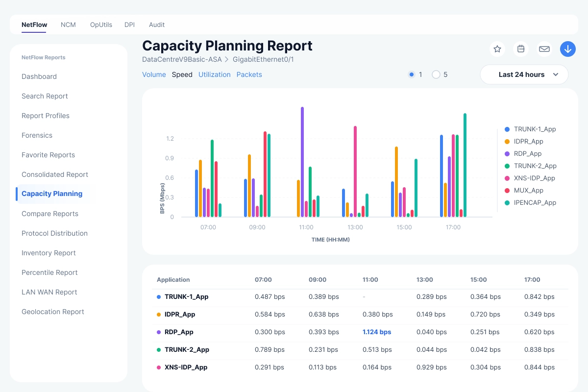
Task: Download the report with the blue arrow button
Action: click(568, 49)
